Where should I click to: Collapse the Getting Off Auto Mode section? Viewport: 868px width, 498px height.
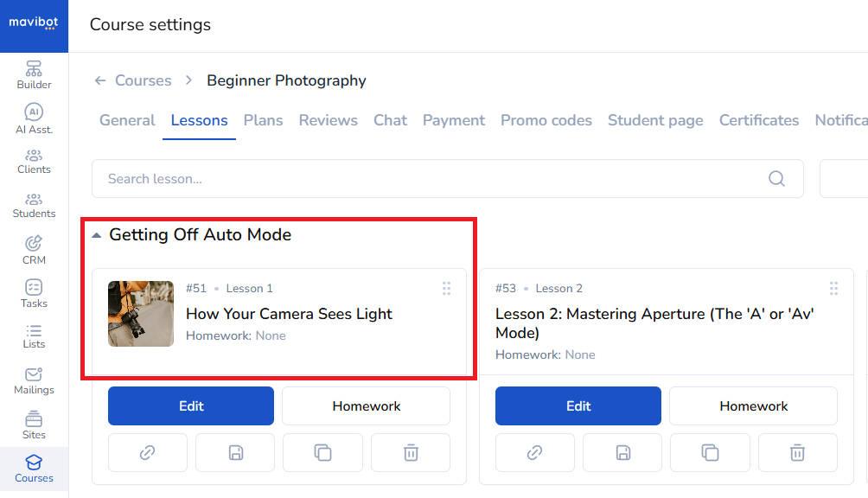pos(97,235)
